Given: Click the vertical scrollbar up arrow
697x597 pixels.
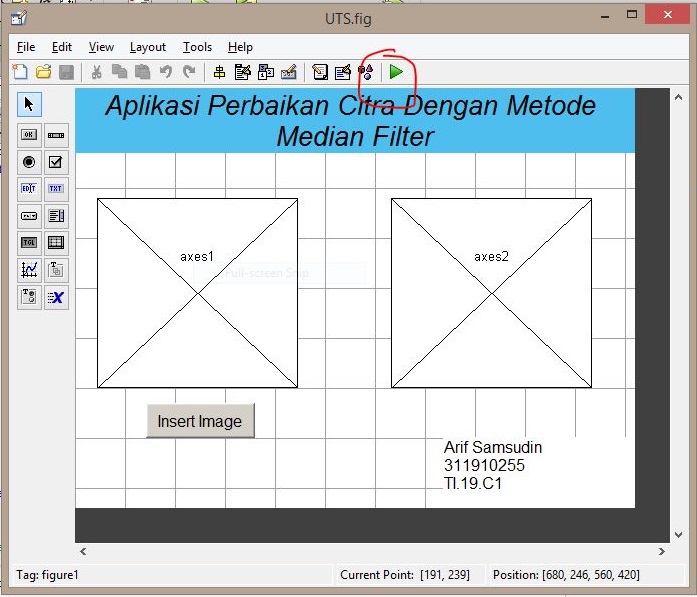Looking at the screenshot, I should pos(678,97).
